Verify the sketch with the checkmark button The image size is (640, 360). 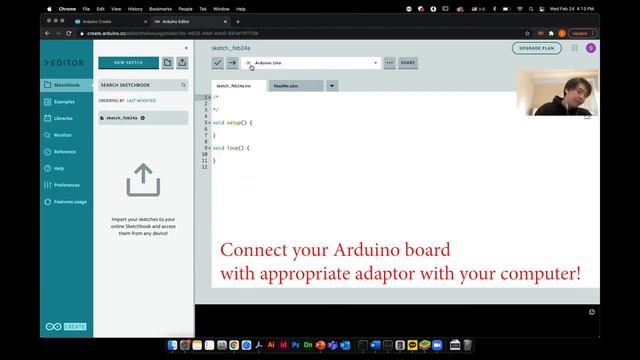click(218, 63)
